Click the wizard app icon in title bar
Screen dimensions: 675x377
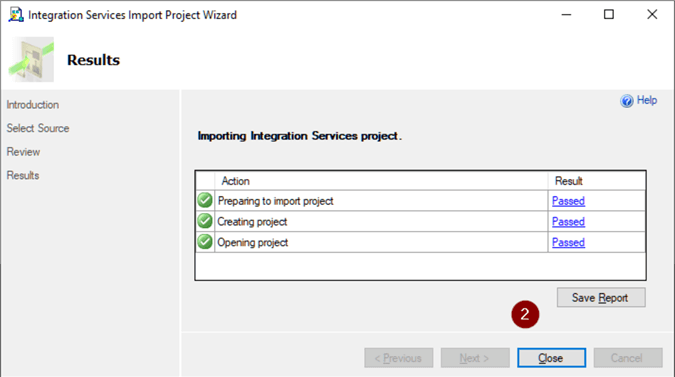click(16, 15)
